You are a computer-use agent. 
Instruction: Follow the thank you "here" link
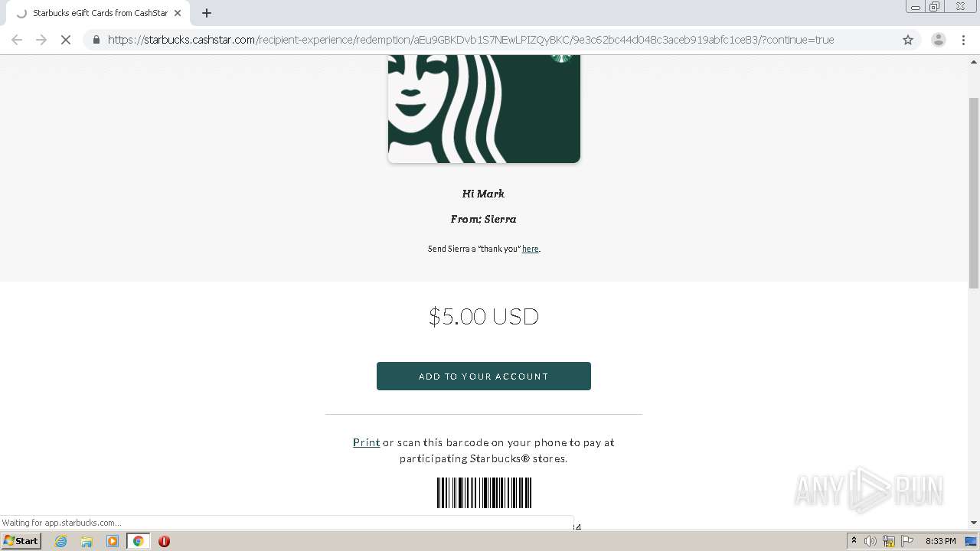point(530,249)
